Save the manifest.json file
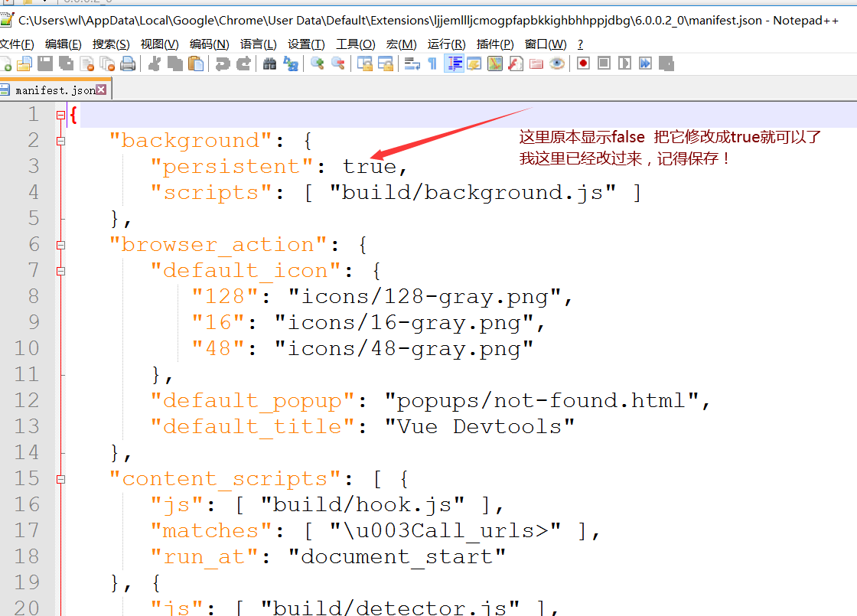 click(44, 63)
